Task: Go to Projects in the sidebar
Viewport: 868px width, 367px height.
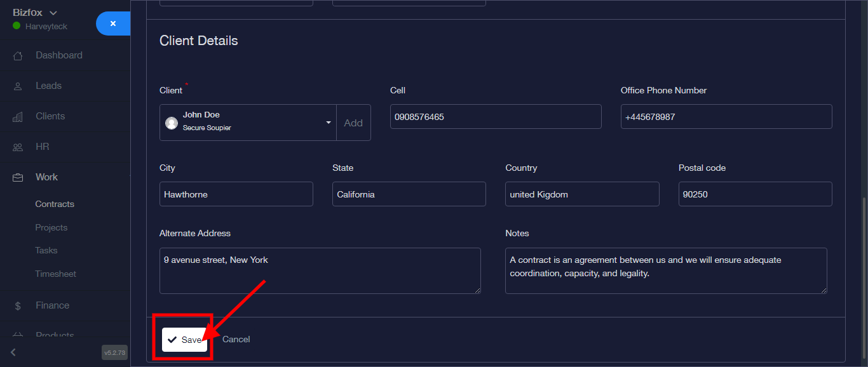Action: [x=51, y=227]
